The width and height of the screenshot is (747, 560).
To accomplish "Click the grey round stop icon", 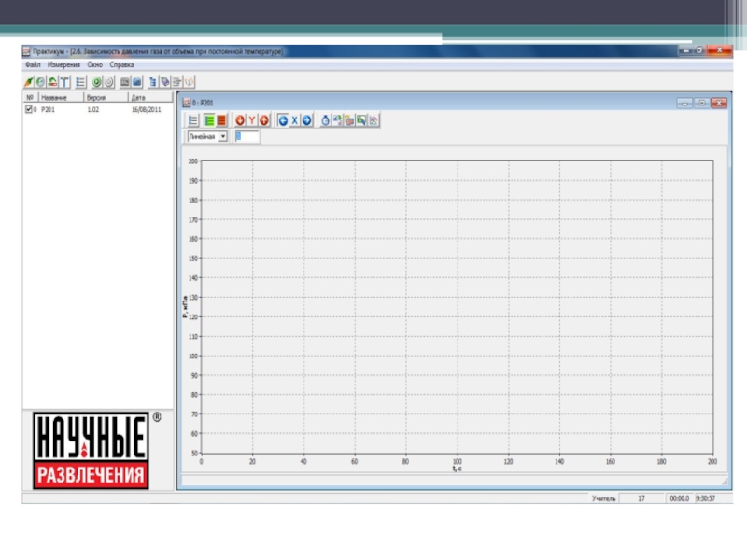I will (x=108, y=82).
